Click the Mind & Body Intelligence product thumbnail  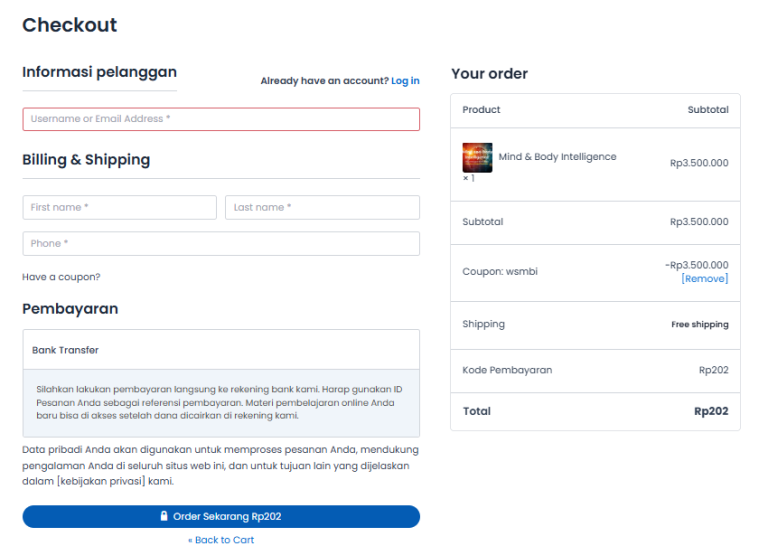click(x=477, y=158)
